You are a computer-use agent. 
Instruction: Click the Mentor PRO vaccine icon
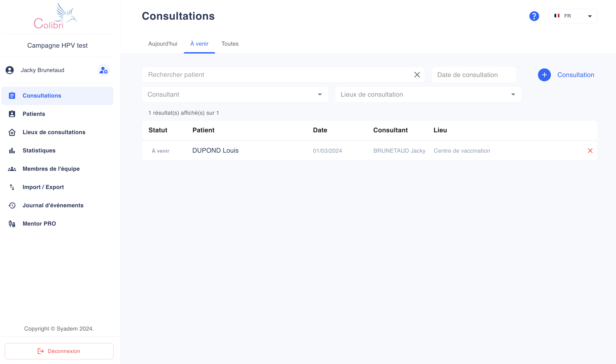tap(12, 224)
